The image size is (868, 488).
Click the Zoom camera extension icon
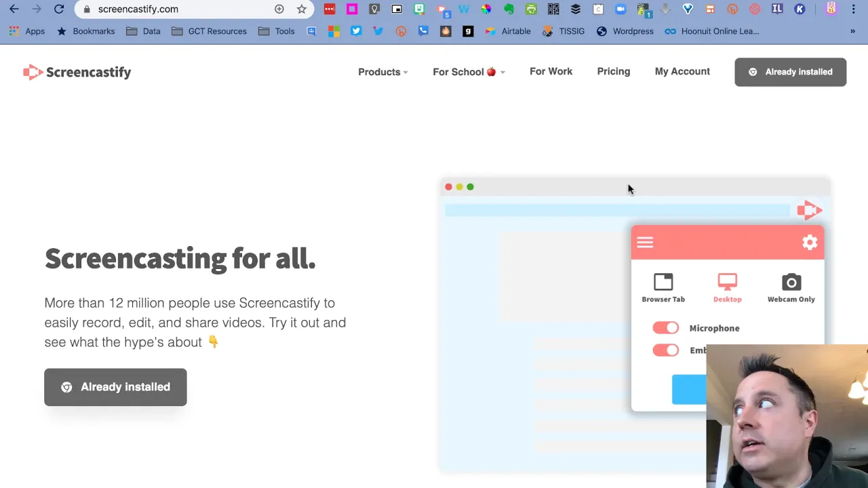click(x=620, y=9)
